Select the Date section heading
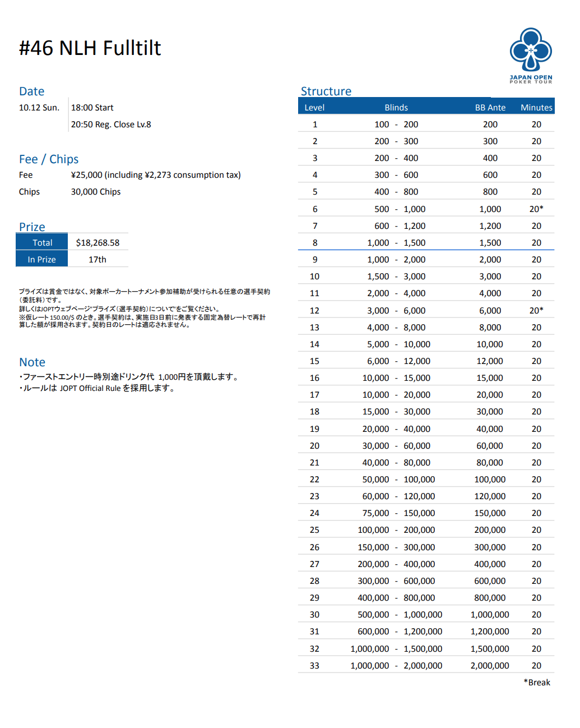 click(x=31, y=91)
